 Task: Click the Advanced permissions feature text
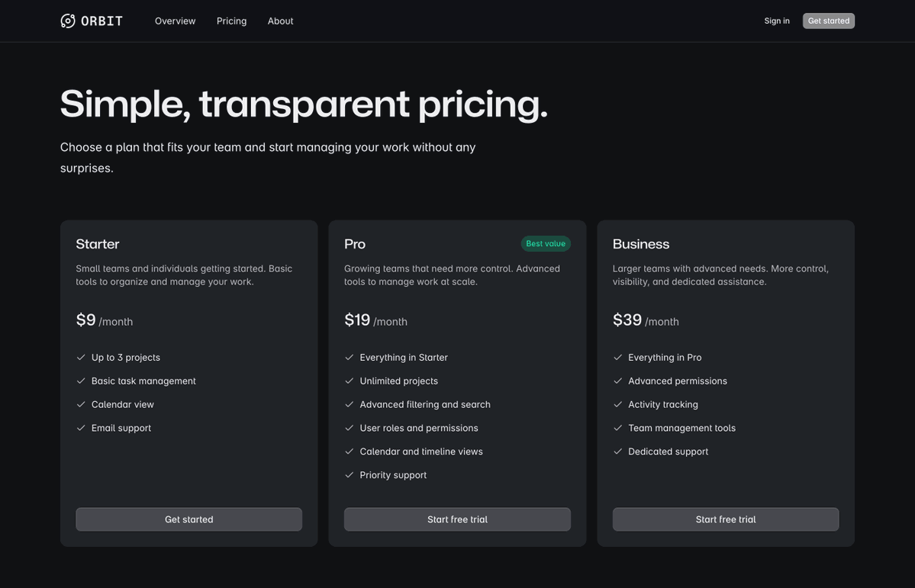tap(678, 381)
